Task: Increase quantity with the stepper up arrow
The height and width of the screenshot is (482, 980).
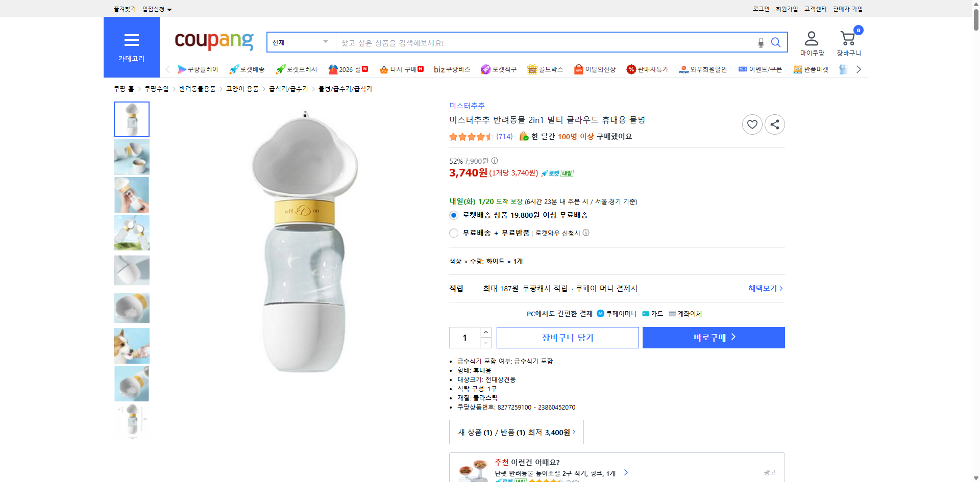Action: click(485, 332)
